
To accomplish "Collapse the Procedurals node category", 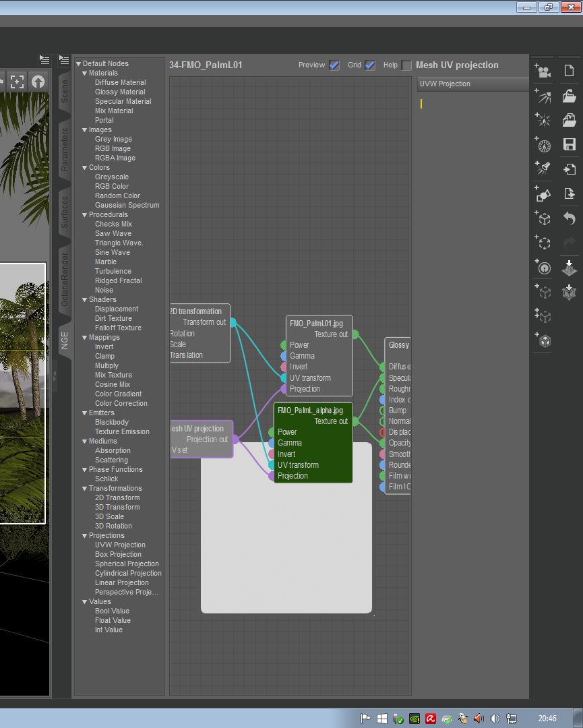I will point(85,214).
